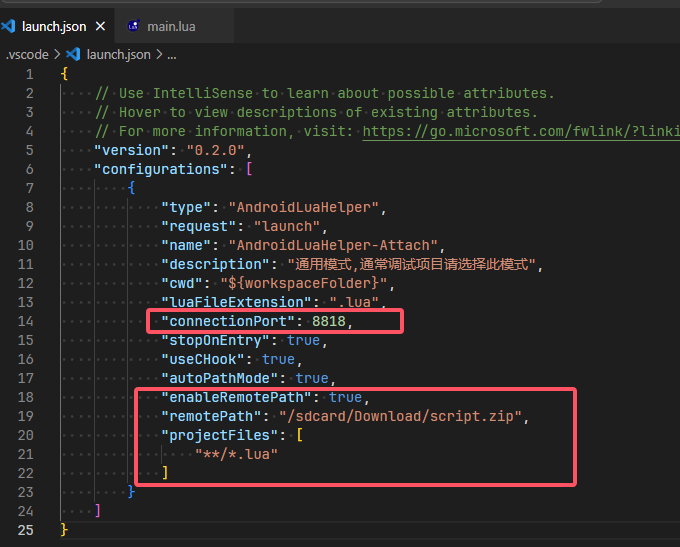680x547 pixels.
Task: Click the true value of stopOnEntry
Action: point(303,340)
